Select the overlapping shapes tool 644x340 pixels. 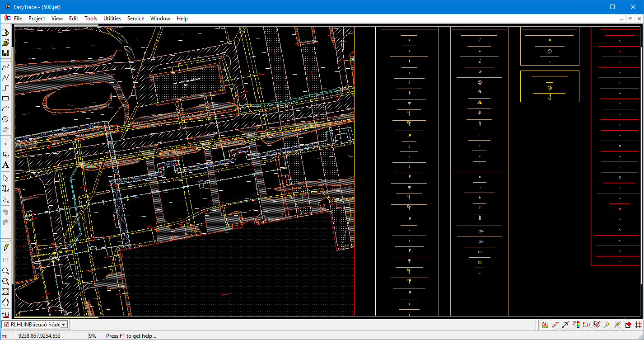(x=5, y=154)
